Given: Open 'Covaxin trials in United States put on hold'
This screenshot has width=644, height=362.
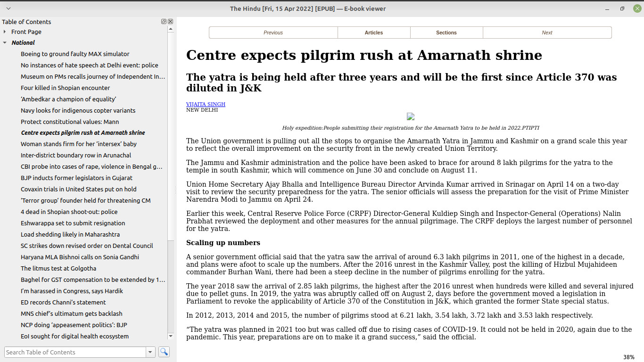Looking at the screenshot, I should [79, 189].
